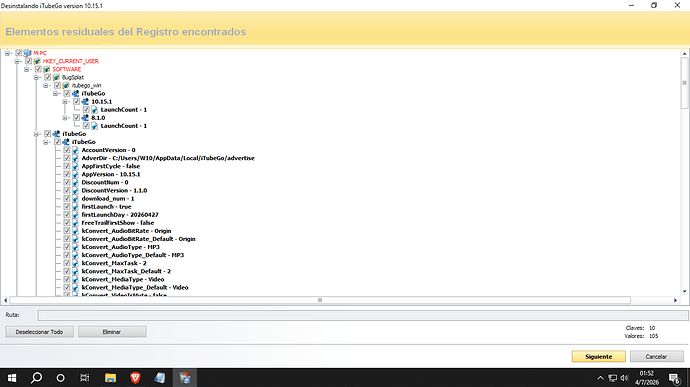Open taskbar search magnifier
Viewport: 690px width, 387px height.
click(x=37, y=378)
